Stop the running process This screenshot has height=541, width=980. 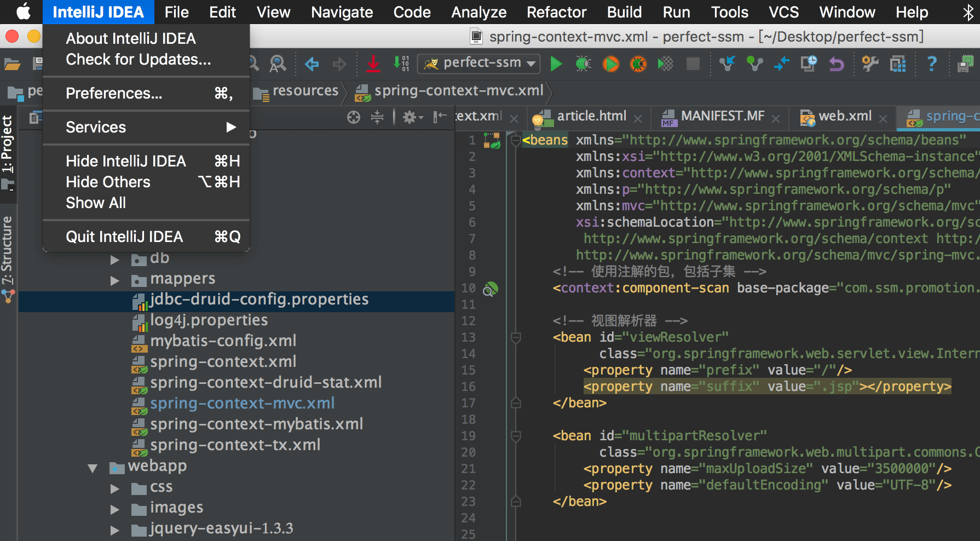pos(693,64)
